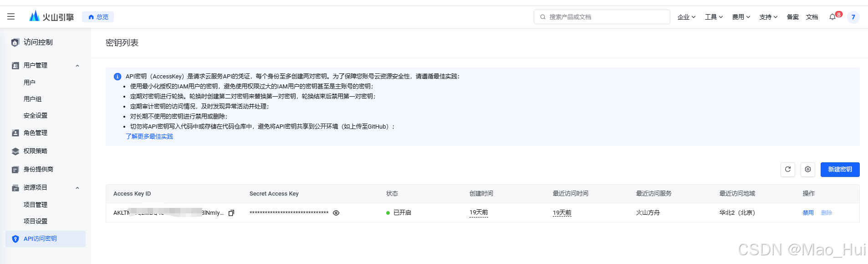The height and width of the screenshot is (264, 868).
Task: Click the 删除 link for the key
Action: [827, 212]
